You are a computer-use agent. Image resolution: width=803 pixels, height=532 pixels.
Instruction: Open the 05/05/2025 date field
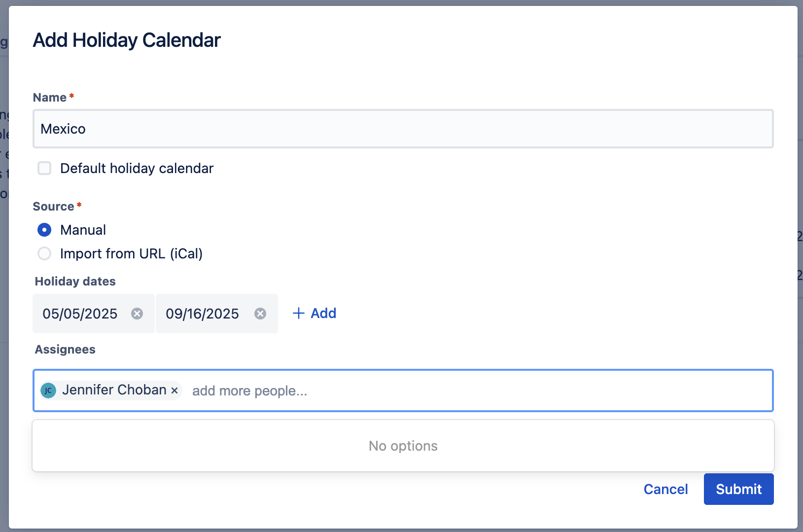pos(80,314)
